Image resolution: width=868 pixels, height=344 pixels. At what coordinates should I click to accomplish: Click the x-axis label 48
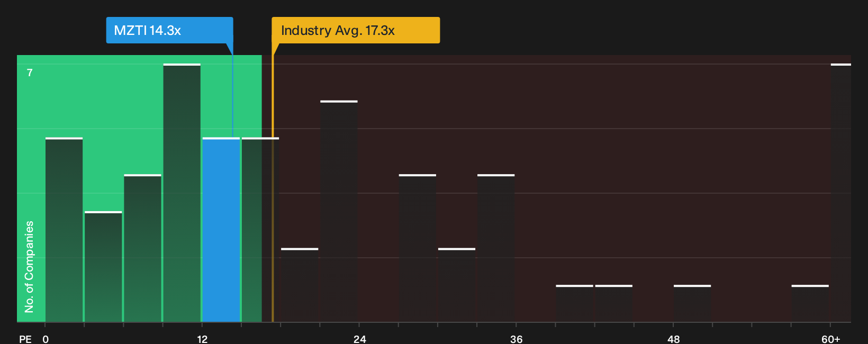pyautogui.click(x=673, y=339)
